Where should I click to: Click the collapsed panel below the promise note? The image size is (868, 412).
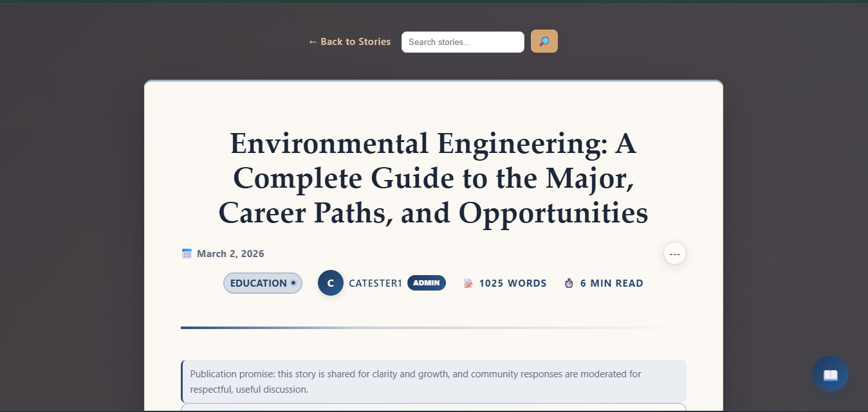[x=434, y=408]
